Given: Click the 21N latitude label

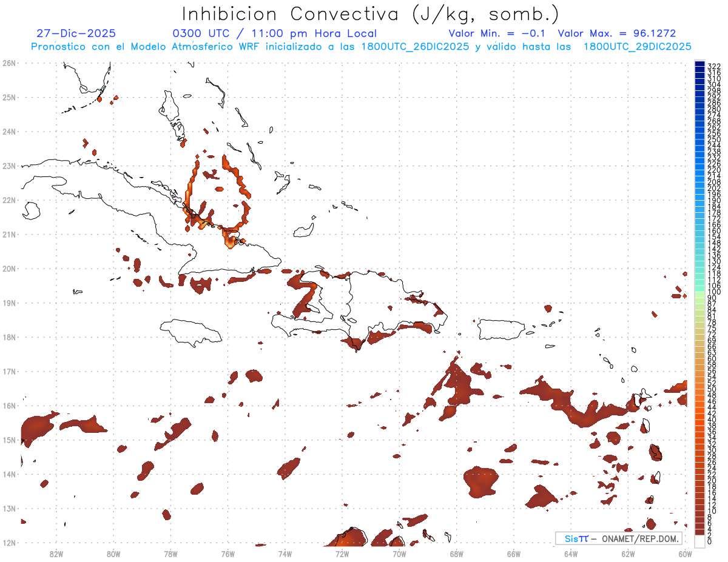Looking at the screenshot, I should point(9,234).
